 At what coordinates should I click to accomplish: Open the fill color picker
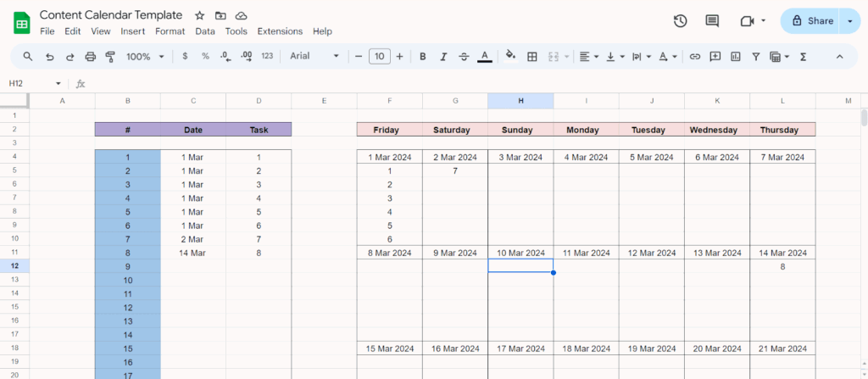511,57
